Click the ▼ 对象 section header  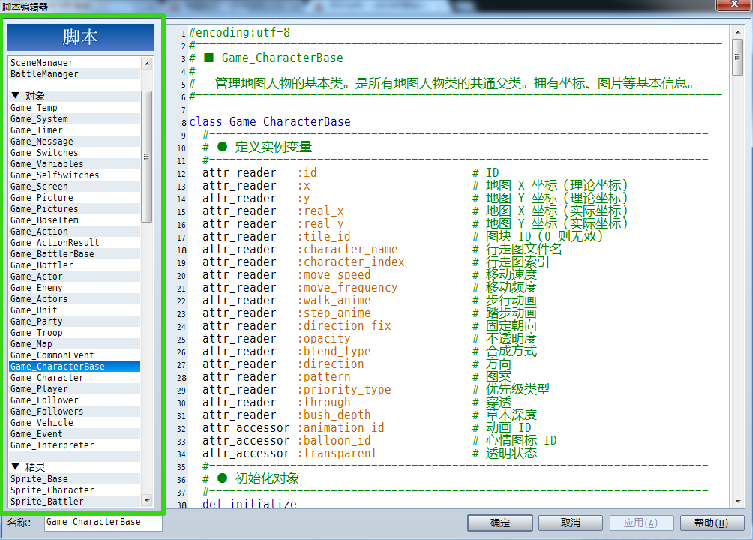tap(74, 96)
